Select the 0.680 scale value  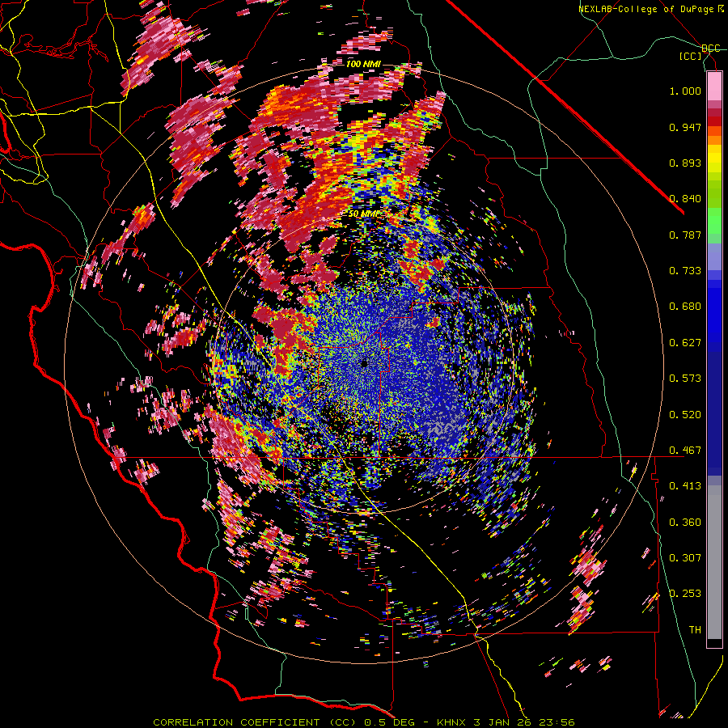click(685, 307)
